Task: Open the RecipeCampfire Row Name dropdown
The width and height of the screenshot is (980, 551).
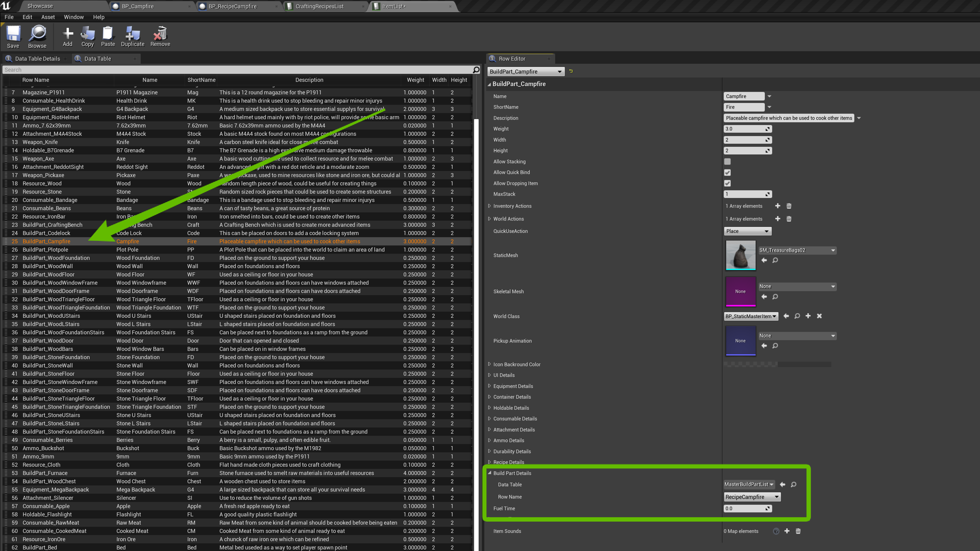Action: pos(752,497)
